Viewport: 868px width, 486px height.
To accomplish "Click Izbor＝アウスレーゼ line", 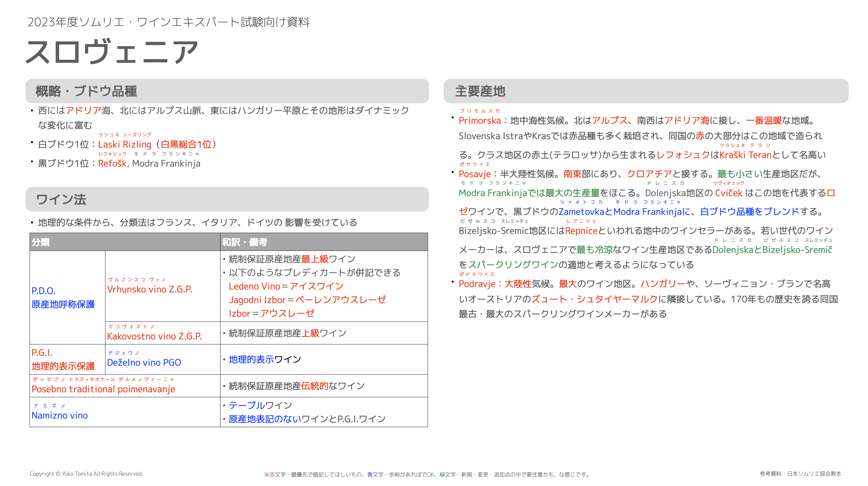I will (x=271, y=313).
